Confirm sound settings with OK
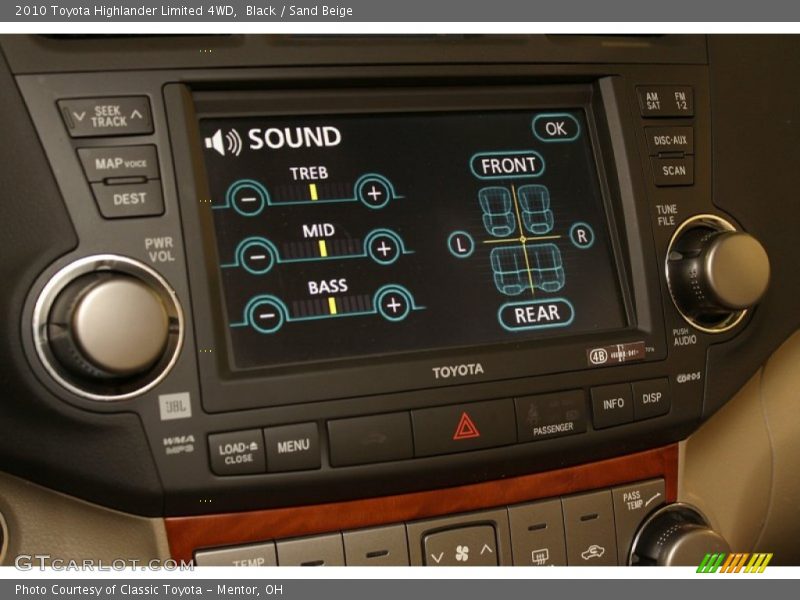Screen dimensions: 800x600 [x=555, y=128]
